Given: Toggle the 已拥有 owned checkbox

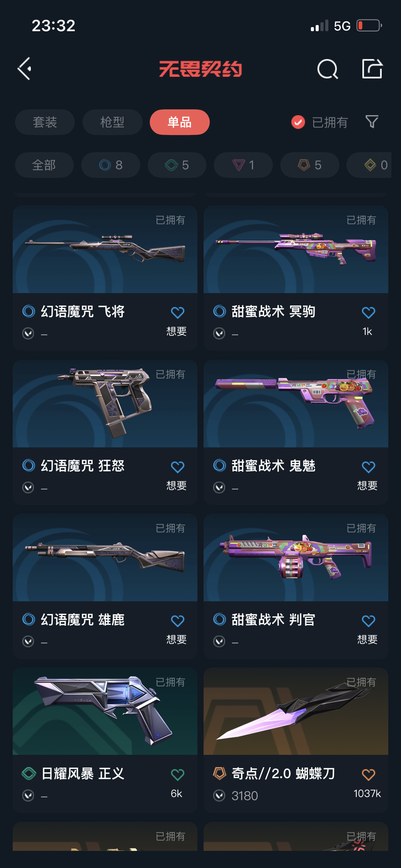Looking at the screenshot, I should click(x=298, y=122).
